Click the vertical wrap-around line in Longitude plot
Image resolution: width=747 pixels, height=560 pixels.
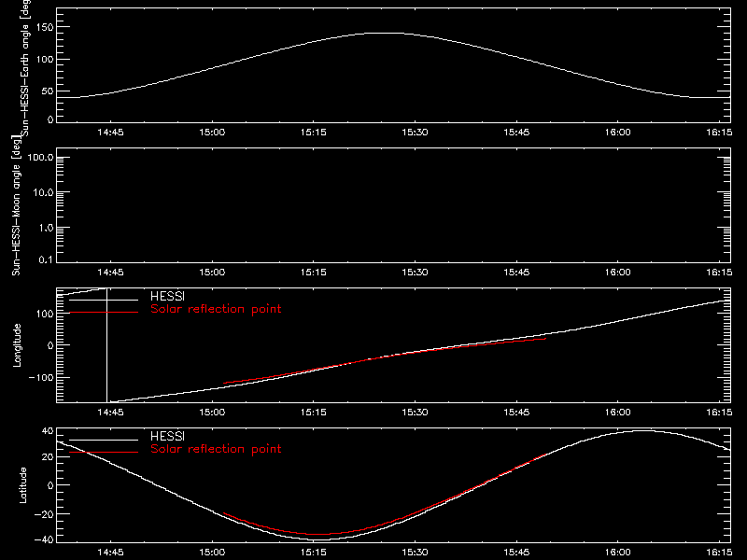tap(106, 345)
